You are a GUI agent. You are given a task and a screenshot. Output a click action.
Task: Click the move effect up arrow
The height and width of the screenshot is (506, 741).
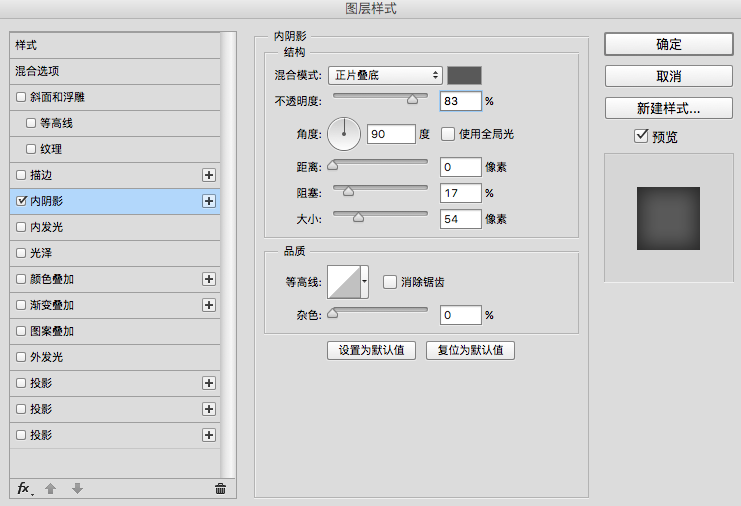point(51,488)
